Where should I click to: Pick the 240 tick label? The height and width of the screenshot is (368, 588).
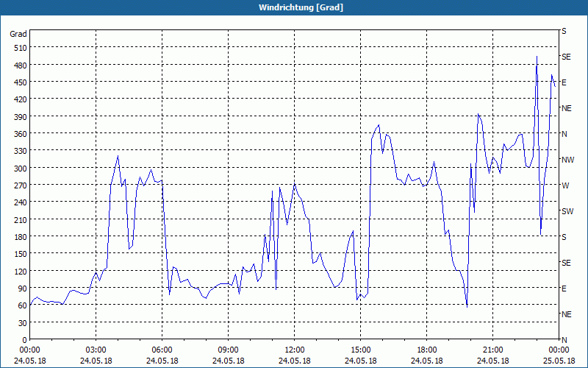tap(21, 202)
